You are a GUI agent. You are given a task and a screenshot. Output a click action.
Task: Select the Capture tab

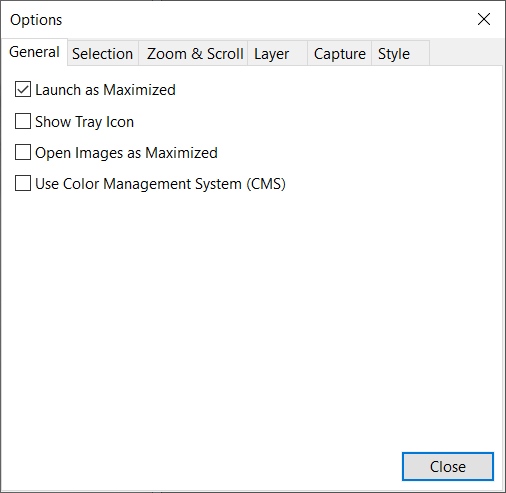coord(339,53)
